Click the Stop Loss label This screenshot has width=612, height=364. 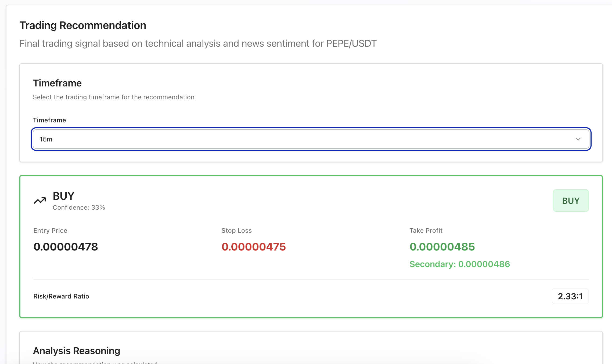point(236,231)
